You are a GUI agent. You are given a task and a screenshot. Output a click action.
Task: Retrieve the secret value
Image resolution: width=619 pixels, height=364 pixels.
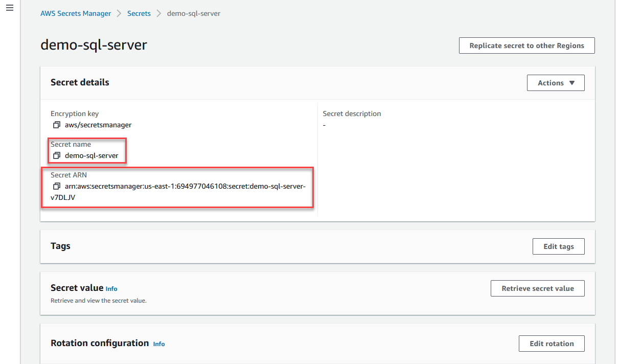click(x=537, y=288)
